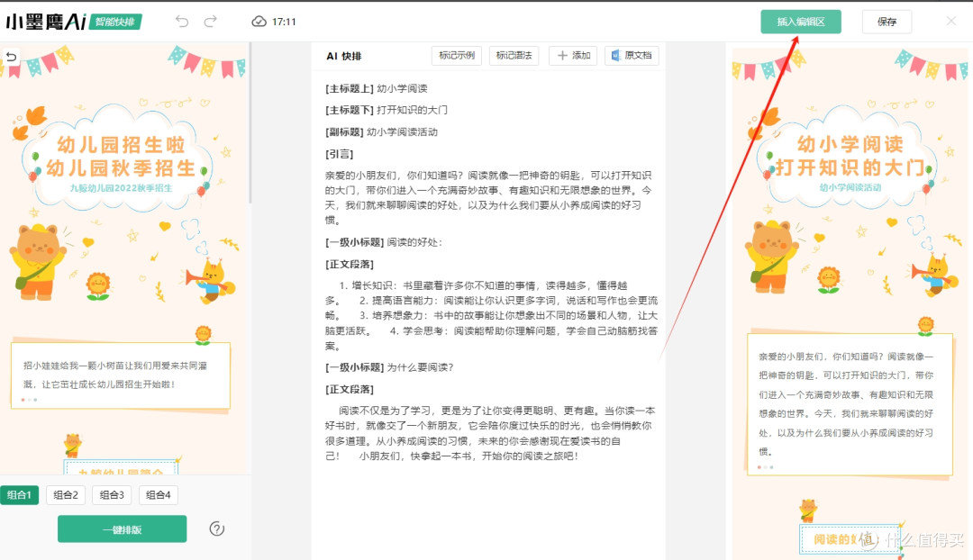Screen dimensions: 973x560
Task: Click the back arrow on template preview
Action: click(x=11, y=57)
